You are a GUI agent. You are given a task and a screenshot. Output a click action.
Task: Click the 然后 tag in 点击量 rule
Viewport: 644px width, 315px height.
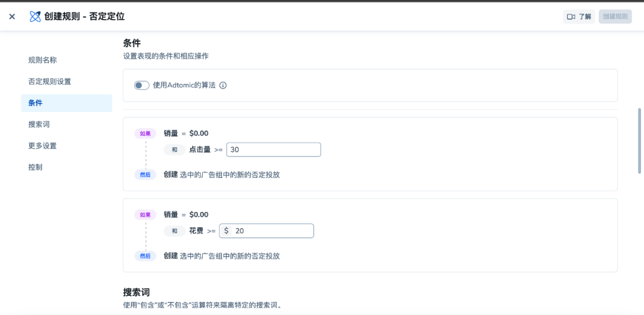[x=145, y=174]
